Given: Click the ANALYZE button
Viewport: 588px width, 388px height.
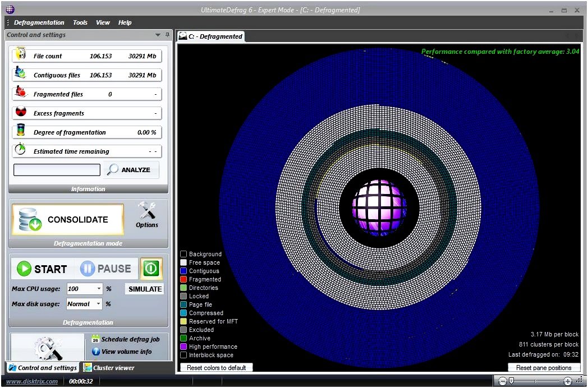Looking at the screenshot, I should 131,170.
